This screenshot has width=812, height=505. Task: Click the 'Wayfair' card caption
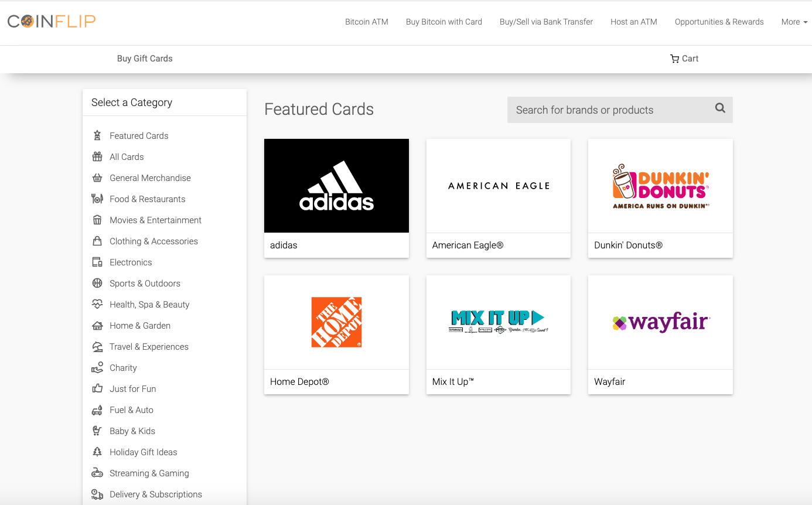(609, 381)
